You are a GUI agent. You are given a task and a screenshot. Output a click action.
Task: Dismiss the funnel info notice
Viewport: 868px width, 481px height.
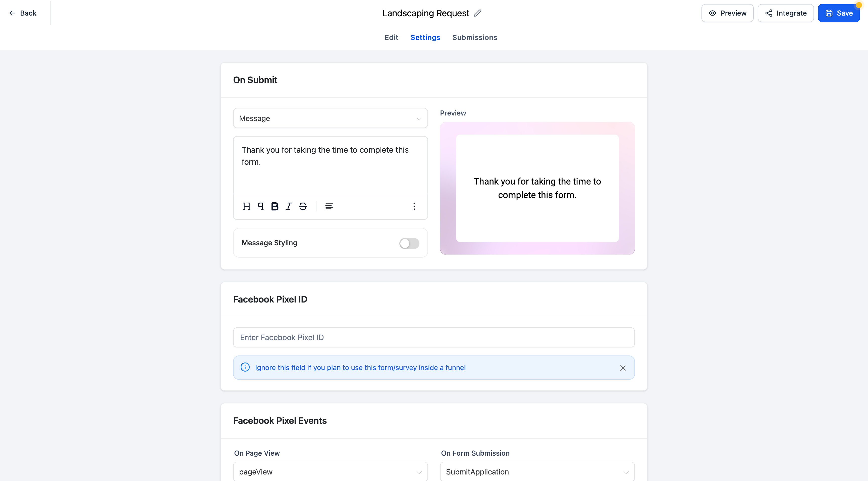(x=622, y=368)
